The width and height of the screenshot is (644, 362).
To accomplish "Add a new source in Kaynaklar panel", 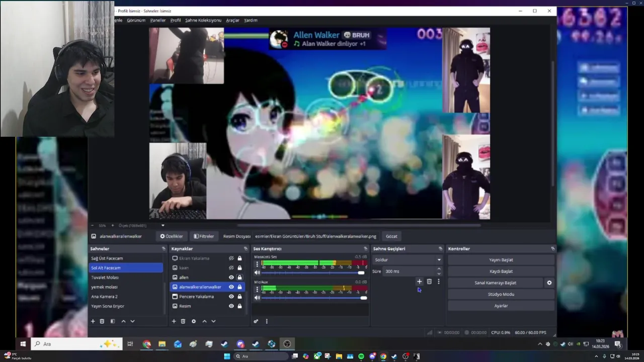I will (x=174, y=321).
